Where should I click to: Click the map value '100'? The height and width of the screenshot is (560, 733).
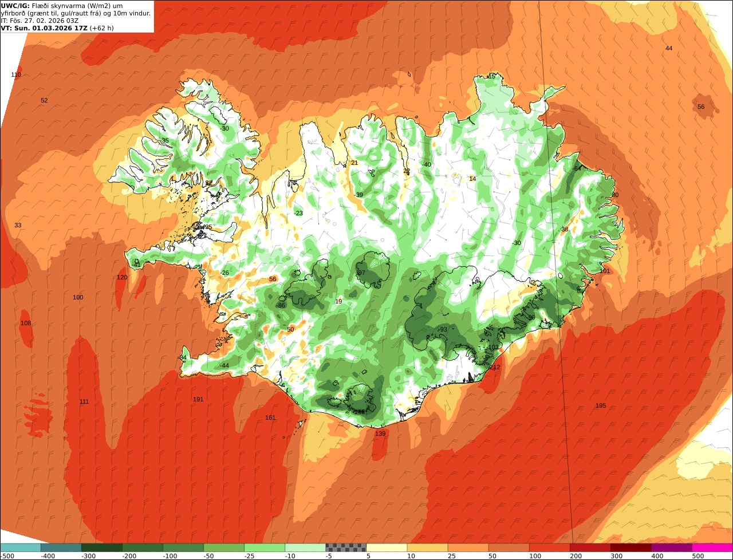78,298
